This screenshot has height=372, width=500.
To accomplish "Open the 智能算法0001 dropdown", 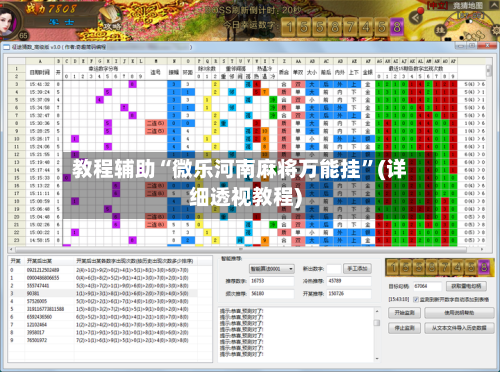I will (x=272, y=269).
